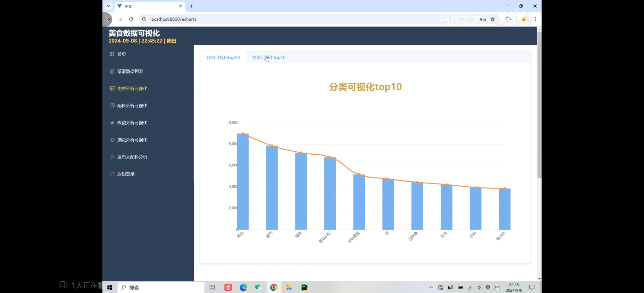Open the Windows Start menu
This screenshot has height=293, width=644.
pos(110,288)
